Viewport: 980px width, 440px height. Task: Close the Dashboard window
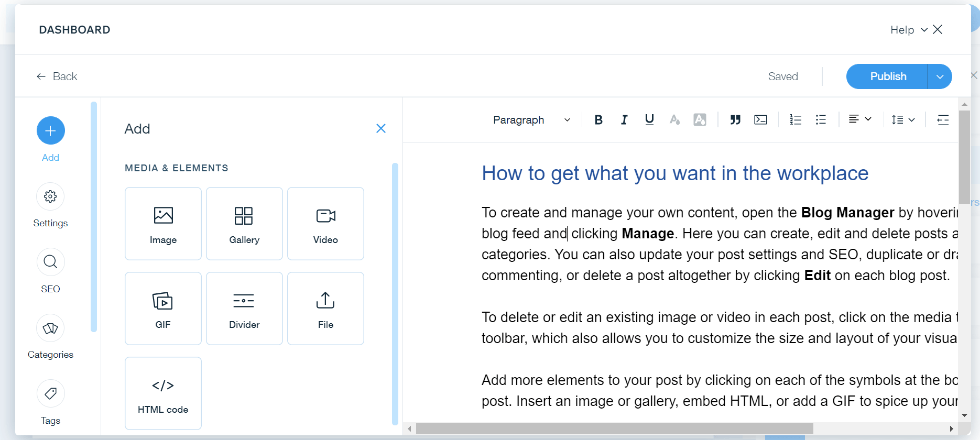pos(938,29)
